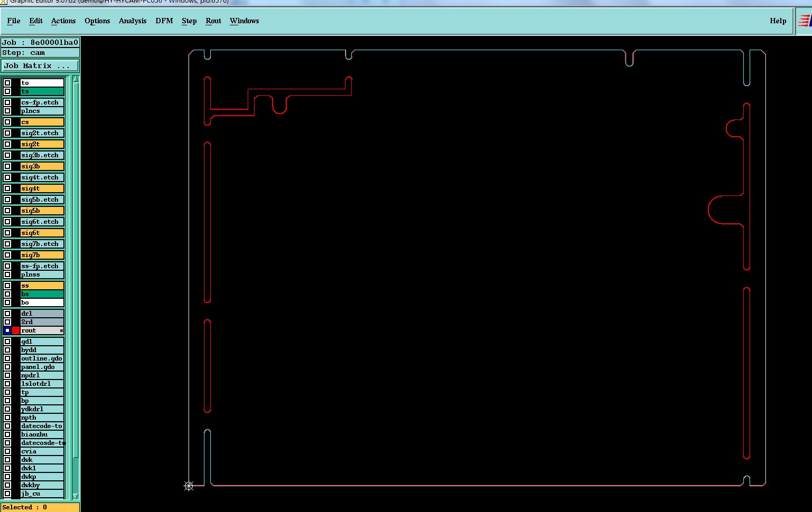Select the plnss layer name
Screen dimensions: 812x512
pos(42,274)
